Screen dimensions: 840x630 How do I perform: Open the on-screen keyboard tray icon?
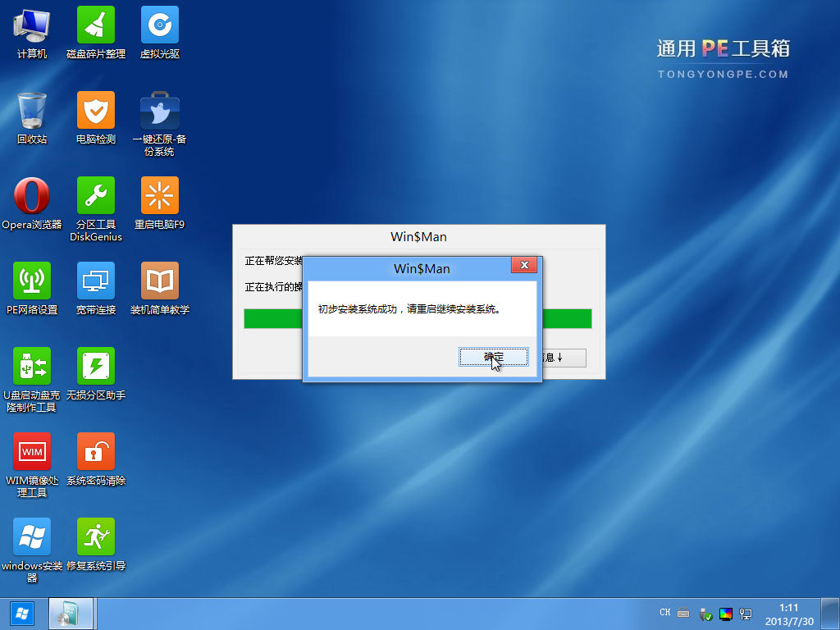pyautogui.click(x=683, y=613)
